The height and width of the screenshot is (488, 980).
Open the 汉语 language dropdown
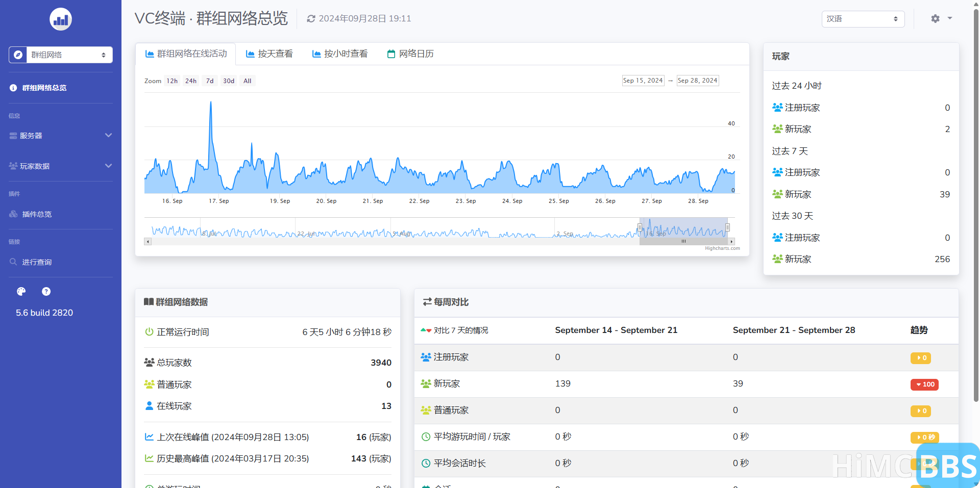tap(863, 19)
